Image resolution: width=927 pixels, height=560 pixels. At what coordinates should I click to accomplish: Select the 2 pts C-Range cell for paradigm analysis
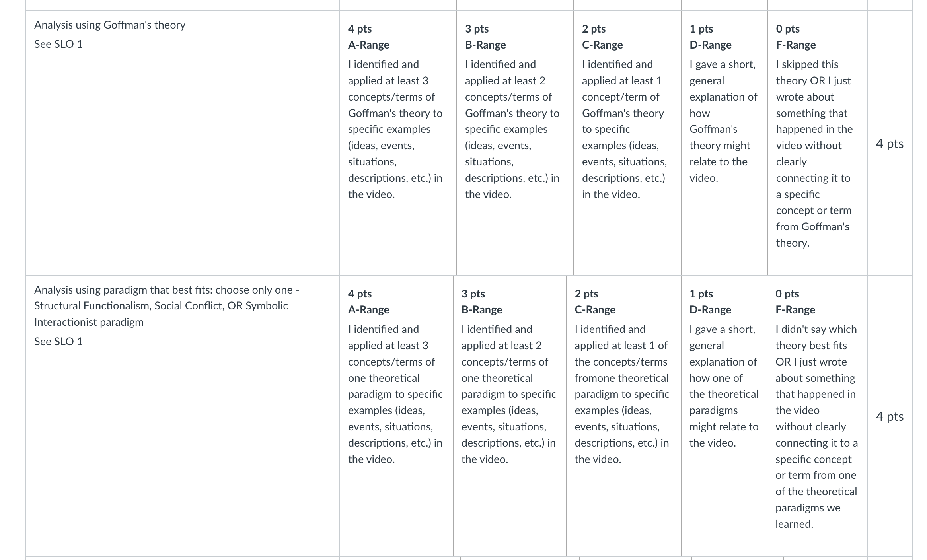623,416
